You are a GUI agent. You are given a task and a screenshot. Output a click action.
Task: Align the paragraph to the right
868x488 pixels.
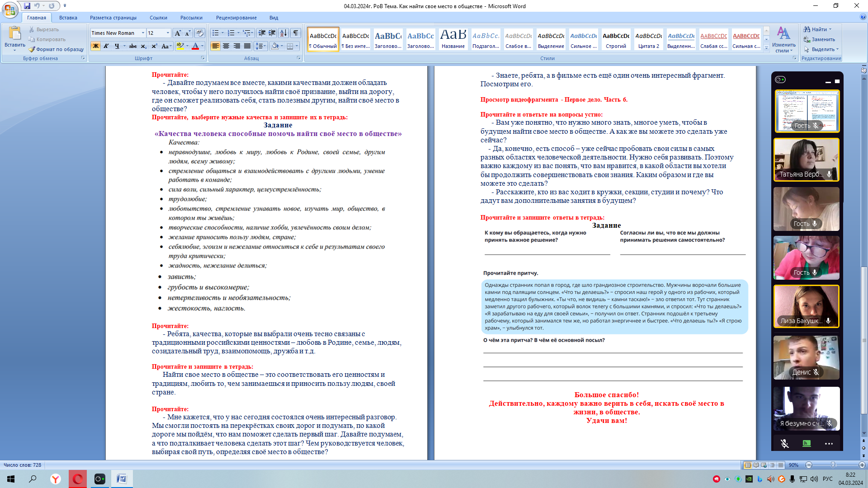tap(236, 46)
